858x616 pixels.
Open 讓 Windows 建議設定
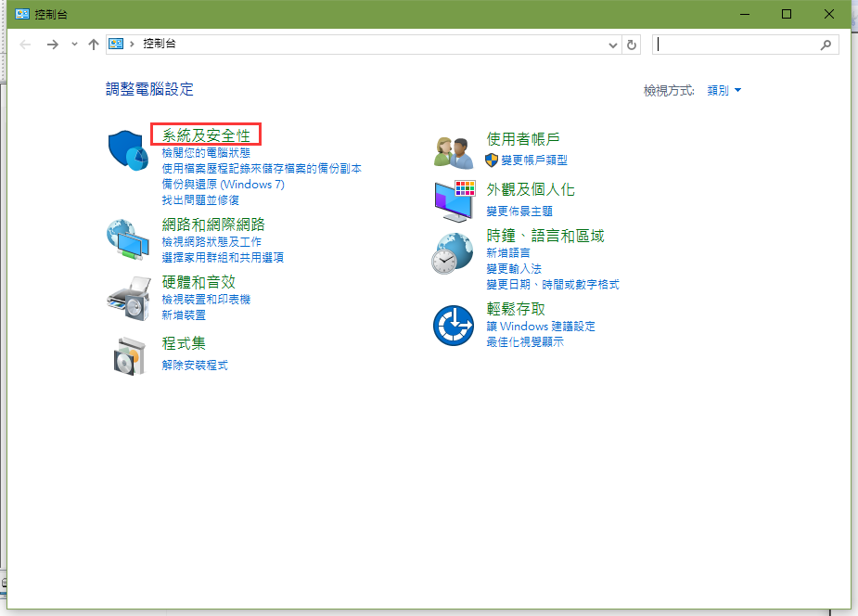click(x=541, y=326)
